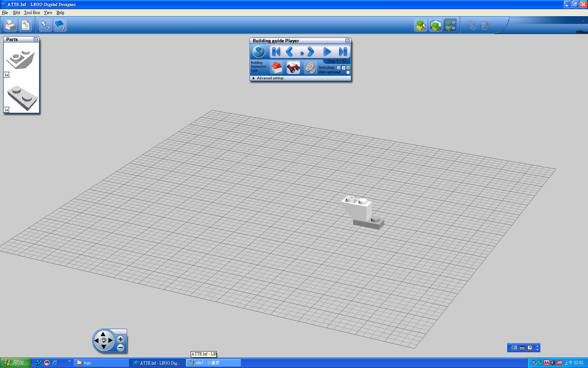
Task: Select gears technic building instruction type
Action: tap(310, 67)
